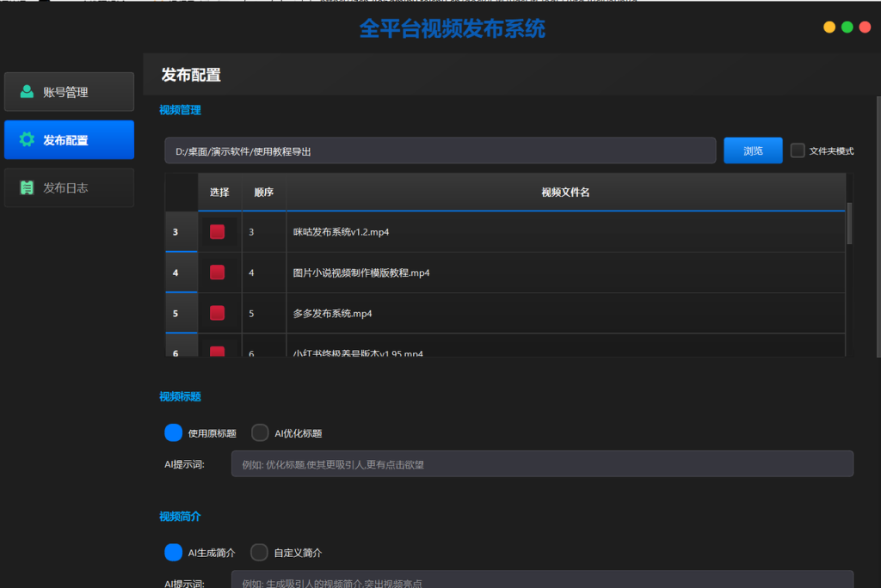Click the red close window dot
The height and width of the screenshot is (588, 881).
[x=866, y=27]
